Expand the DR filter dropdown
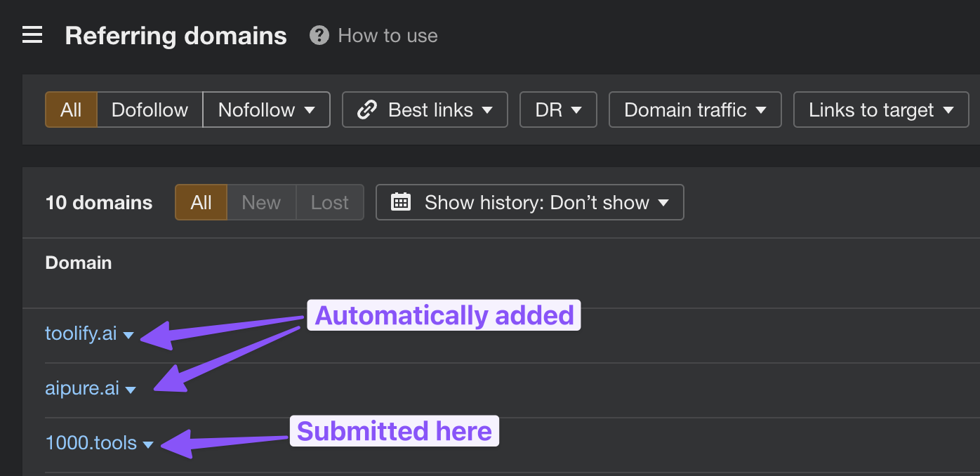980x476 pixels. coord(558,110)
